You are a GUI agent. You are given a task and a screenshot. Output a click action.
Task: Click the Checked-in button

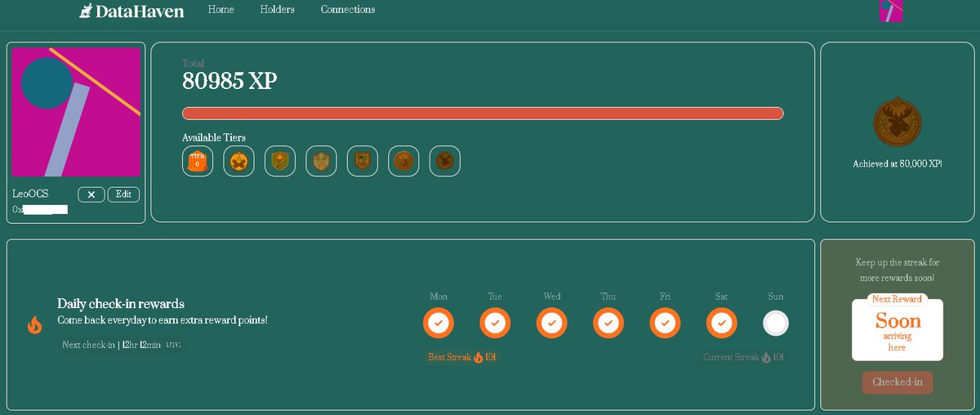(898, 382)
